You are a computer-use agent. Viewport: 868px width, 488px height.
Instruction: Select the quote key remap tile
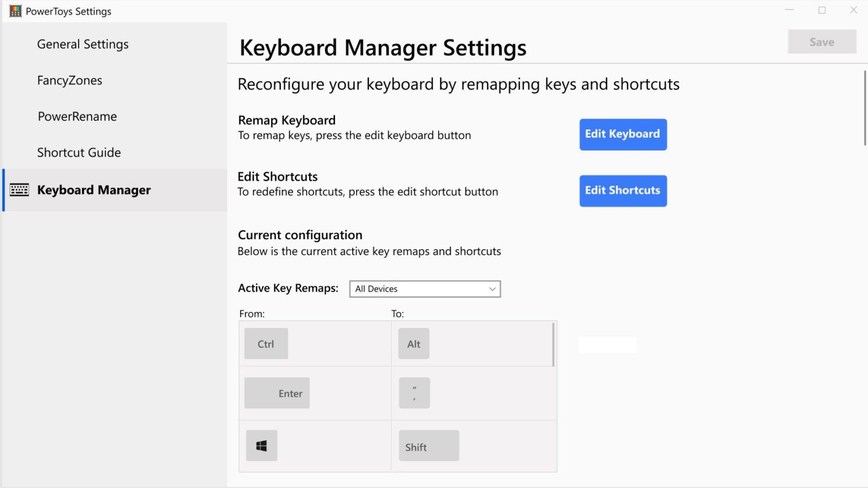pos(414,392)
